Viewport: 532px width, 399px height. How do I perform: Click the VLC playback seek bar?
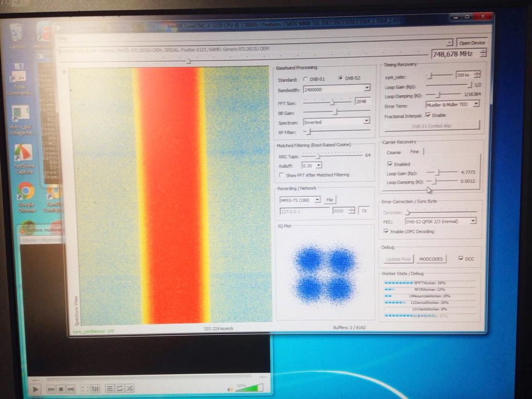click(x=149, y=377)
